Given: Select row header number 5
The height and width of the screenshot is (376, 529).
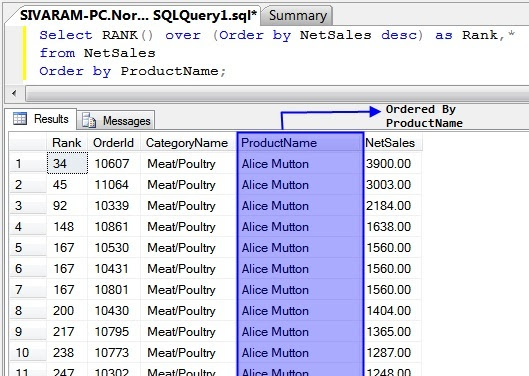Looking at the screenshot, I should click(28, 248).
